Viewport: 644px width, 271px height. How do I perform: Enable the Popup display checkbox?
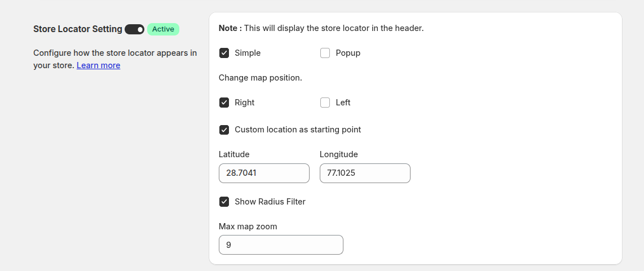[x=325, y=53]
